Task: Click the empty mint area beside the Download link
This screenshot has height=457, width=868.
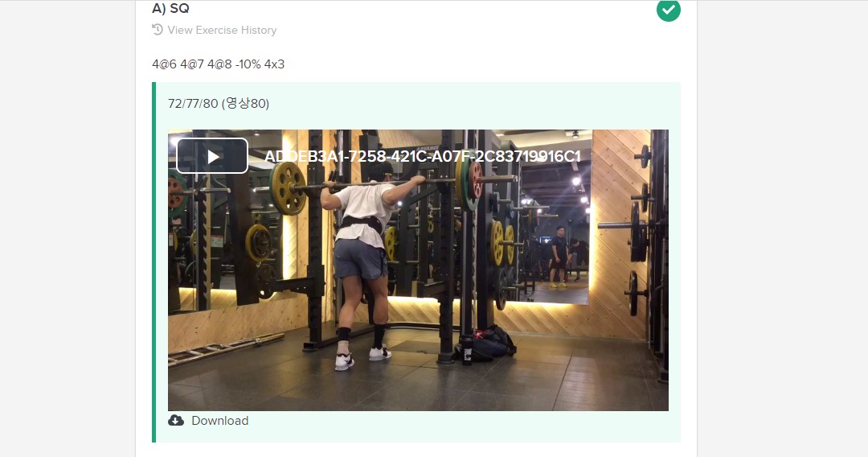Action: coord(460,426)
